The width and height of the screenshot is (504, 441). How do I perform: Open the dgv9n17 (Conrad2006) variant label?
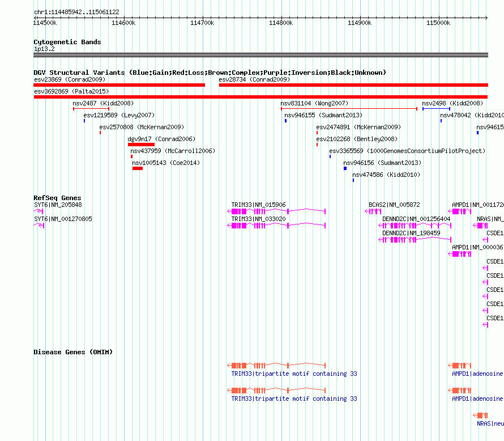click(161, 139)
